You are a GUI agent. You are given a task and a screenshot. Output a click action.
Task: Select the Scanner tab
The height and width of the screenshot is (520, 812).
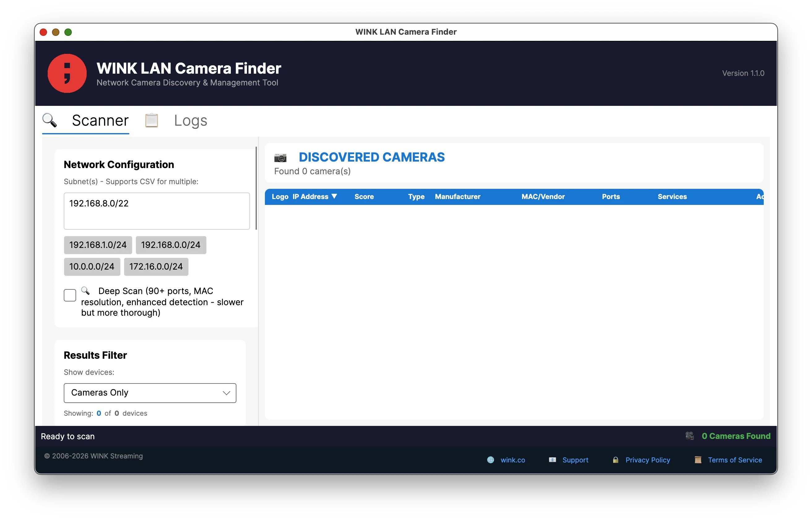click(x=100, y=120)
